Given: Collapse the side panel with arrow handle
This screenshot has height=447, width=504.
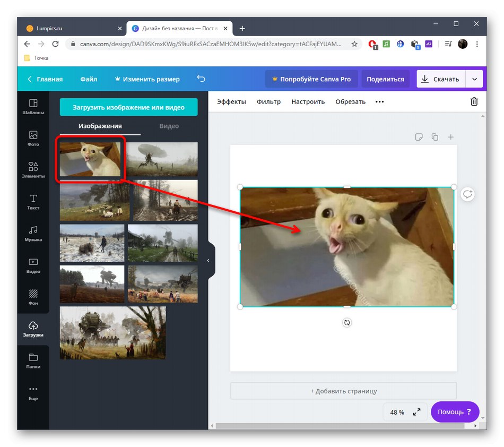Looking at the screenshot, I should 208,261.
